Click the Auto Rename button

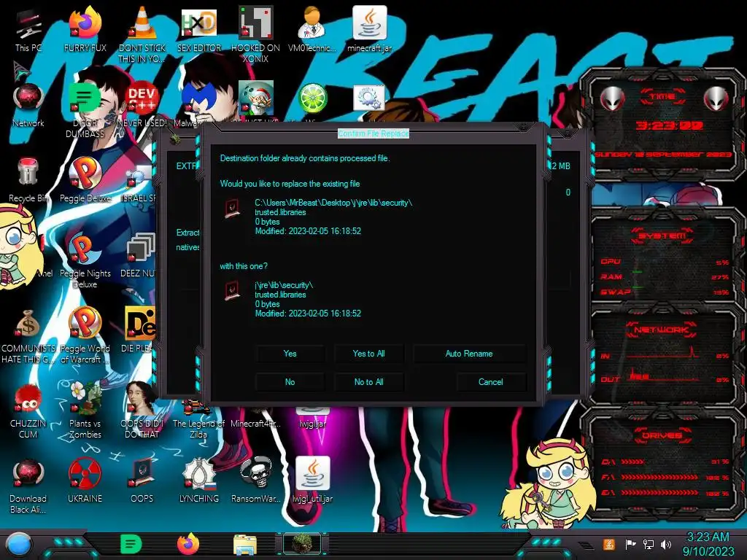(469, 354)
